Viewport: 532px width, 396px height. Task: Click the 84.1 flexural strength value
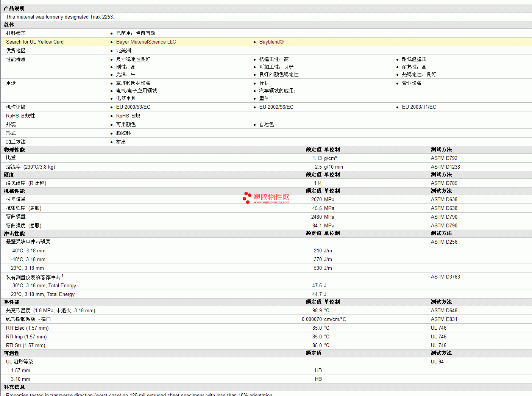[x=317, y=225]
